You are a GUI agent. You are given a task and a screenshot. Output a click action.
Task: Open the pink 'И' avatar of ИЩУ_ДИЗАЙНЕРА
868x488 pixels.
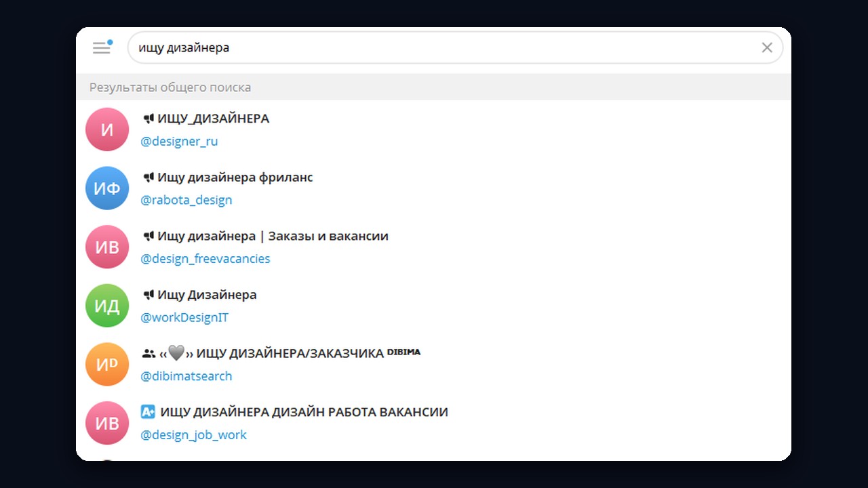point(107,129)
